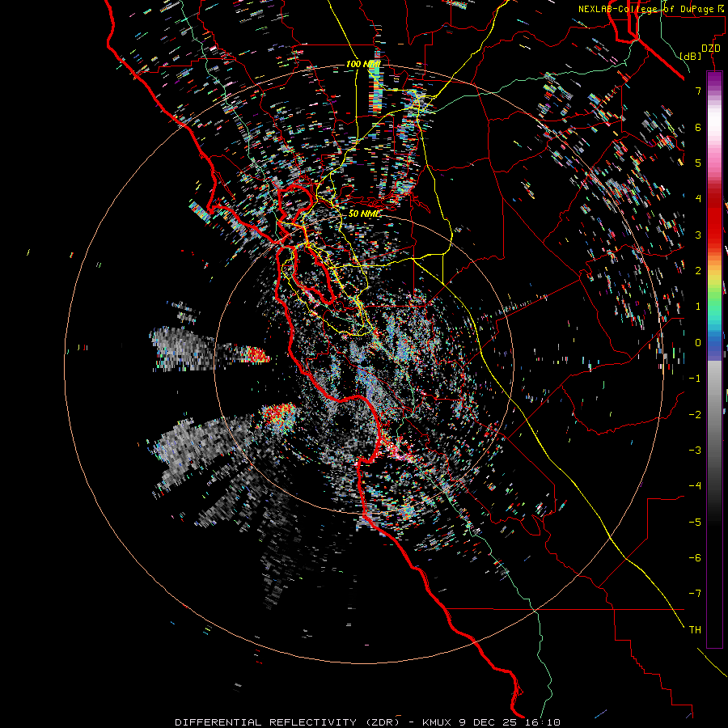Click the 1 value on color scale

(x=698, y=307)
